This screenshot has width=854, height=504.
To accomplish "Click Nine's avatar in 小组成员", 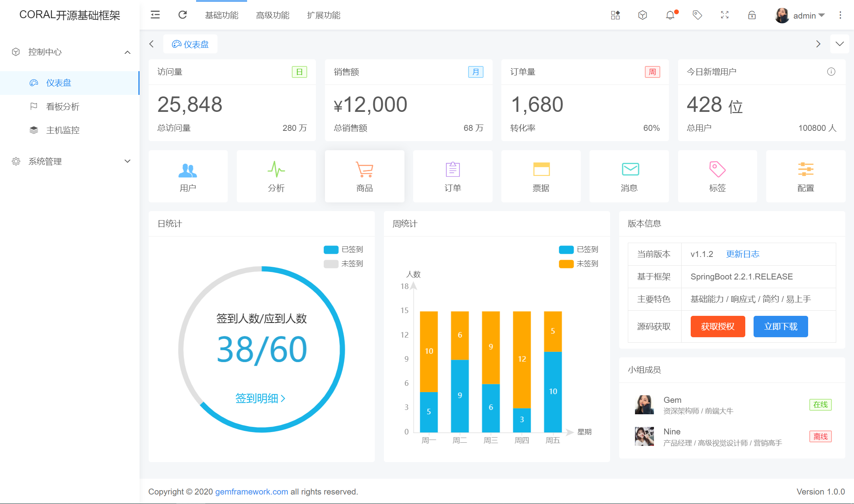I will click(x=644, y=436).
